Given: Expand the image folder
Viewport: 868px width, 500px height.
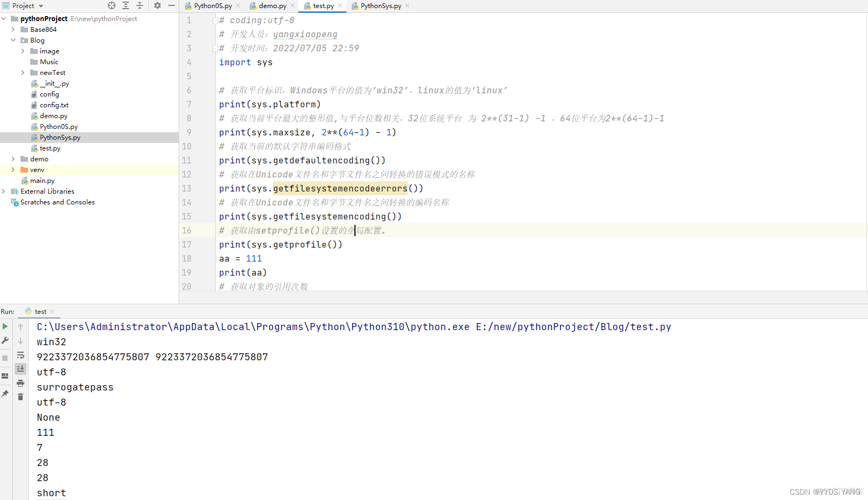Looking at the screenshot, I should pyautogui.click(x=23, y=51).
